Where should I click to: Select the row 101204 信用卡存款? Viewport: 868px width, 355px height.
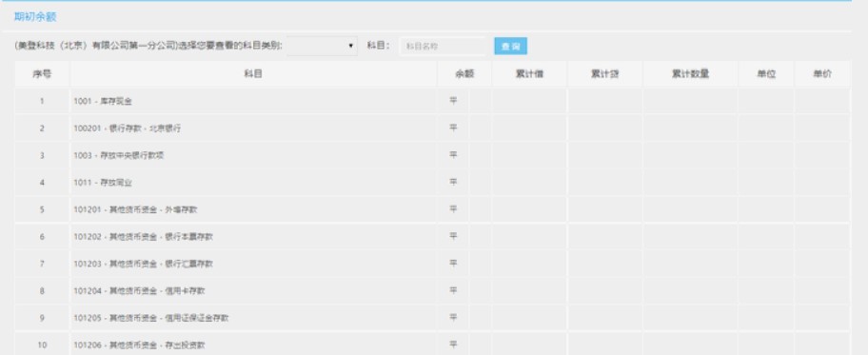tap(433, 291)
